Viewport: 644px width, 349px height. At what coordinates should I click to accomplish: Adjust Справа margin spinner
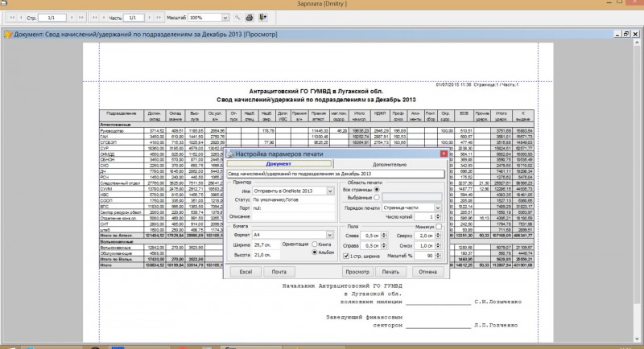[384, 245]
